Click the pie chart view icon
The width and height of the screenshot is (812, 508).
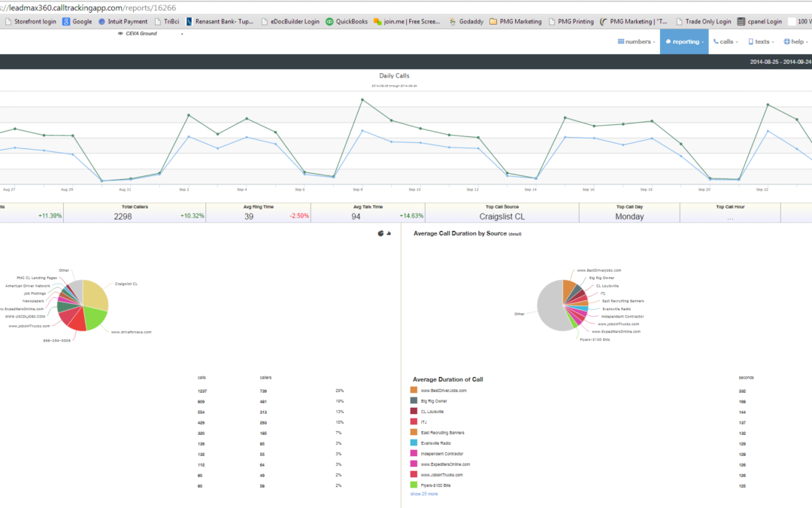coord(380,233)
